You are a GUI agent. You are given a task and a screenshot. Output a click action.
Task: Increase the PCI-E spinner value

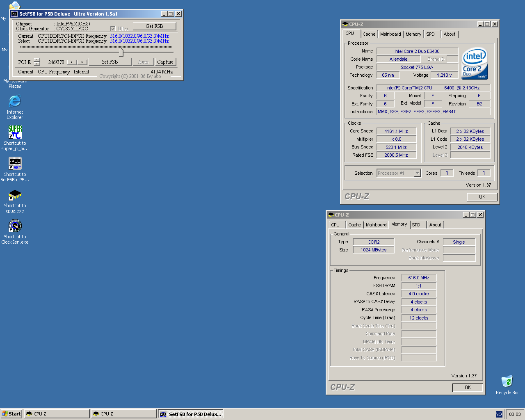pos(37,60)
